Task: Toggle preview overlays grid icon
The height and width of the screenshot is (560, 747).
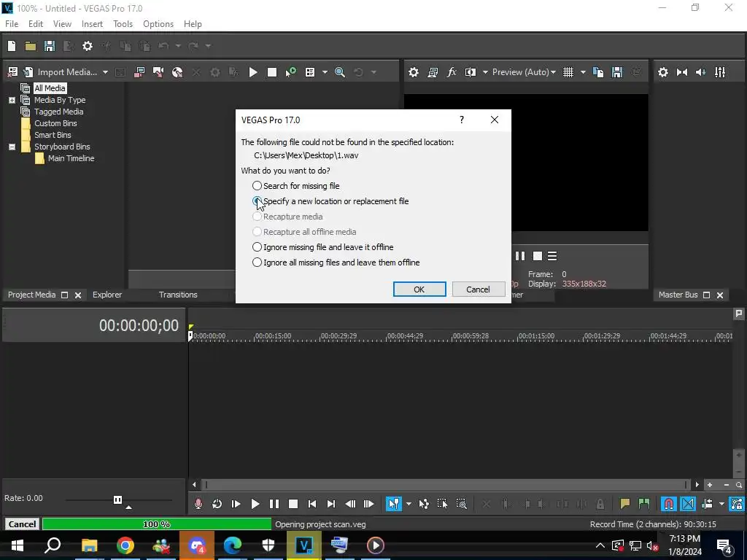Action: pos(568,72)
